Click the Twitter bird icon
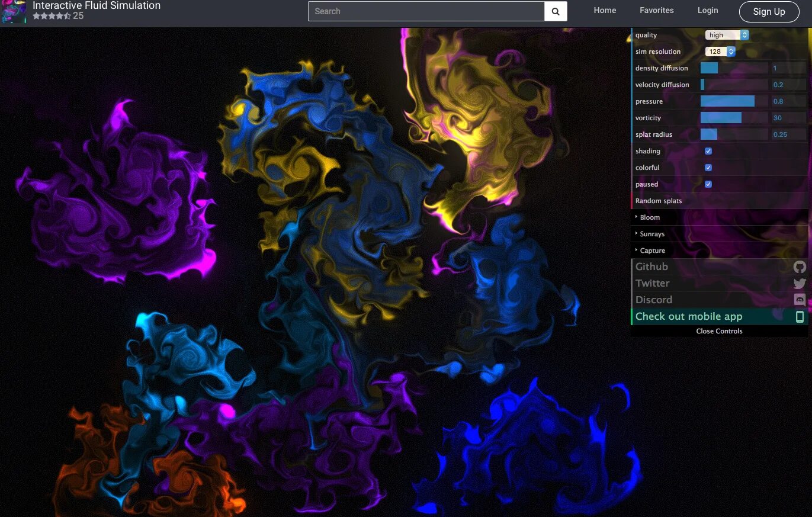Viewport: 812px width, 517px height. 800,284
